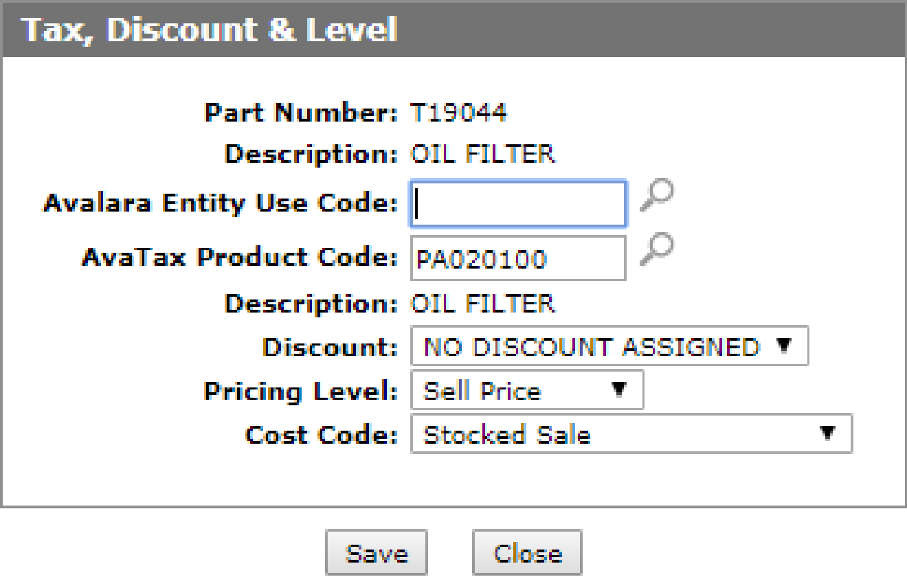Open the Pricing Level dropdown

click(x=527, y=390)
